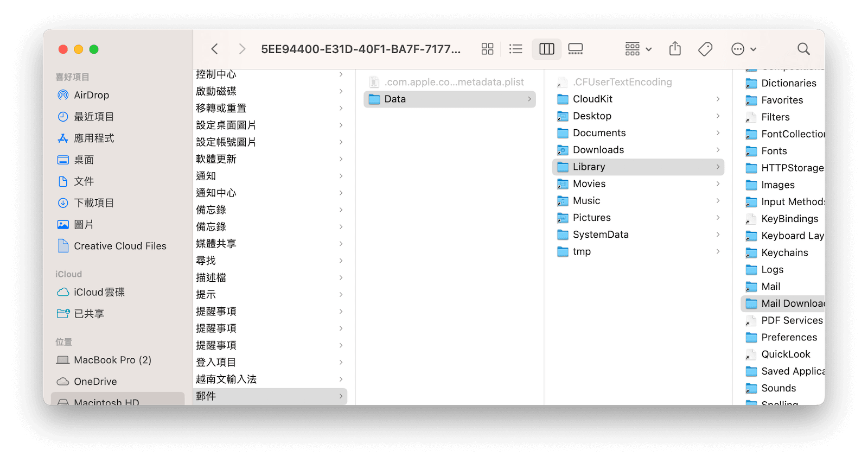Click the OneDrive cloud icon
Screen dimensions: 868x462
[63, 382]
